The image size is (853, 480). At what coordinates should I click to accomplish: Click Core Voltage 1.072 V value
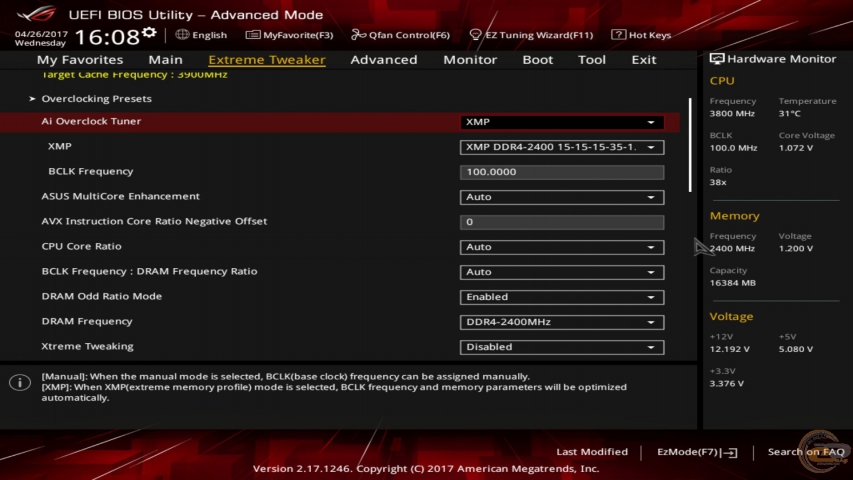coord(795,148)
